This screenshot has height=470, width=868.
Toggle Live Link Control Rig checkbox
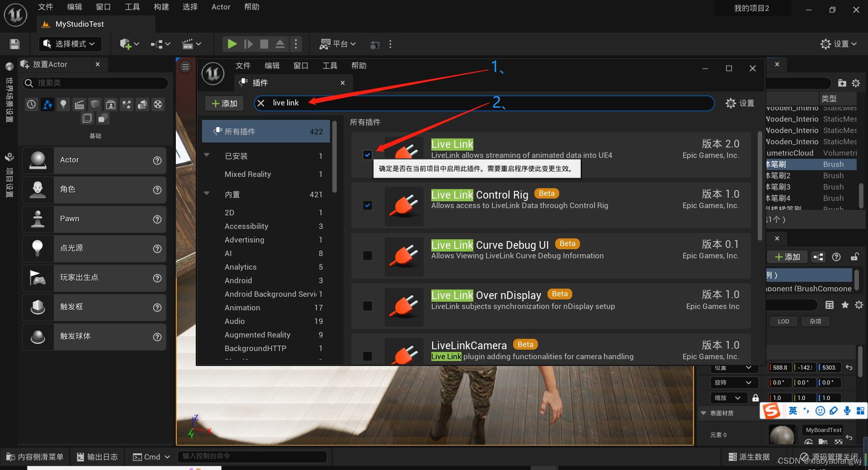click(368, 205)
